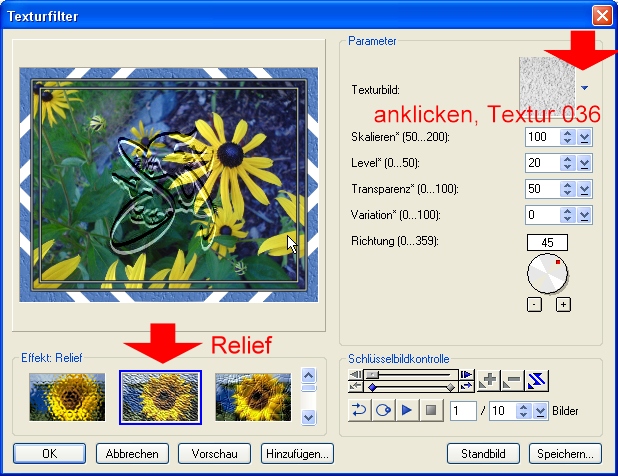Step back to previous frame
The image size is (618, 476).
click(356, 374)
